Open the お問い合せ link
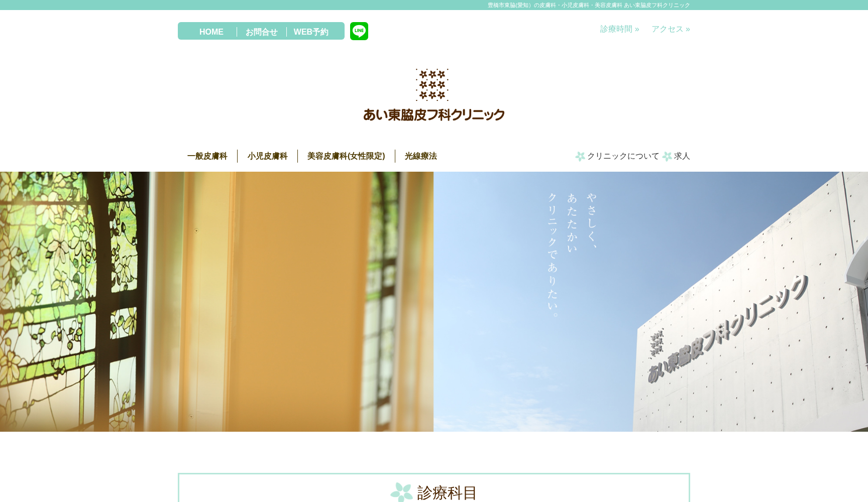Screen dimensions: 868x502 click(261, 31)
